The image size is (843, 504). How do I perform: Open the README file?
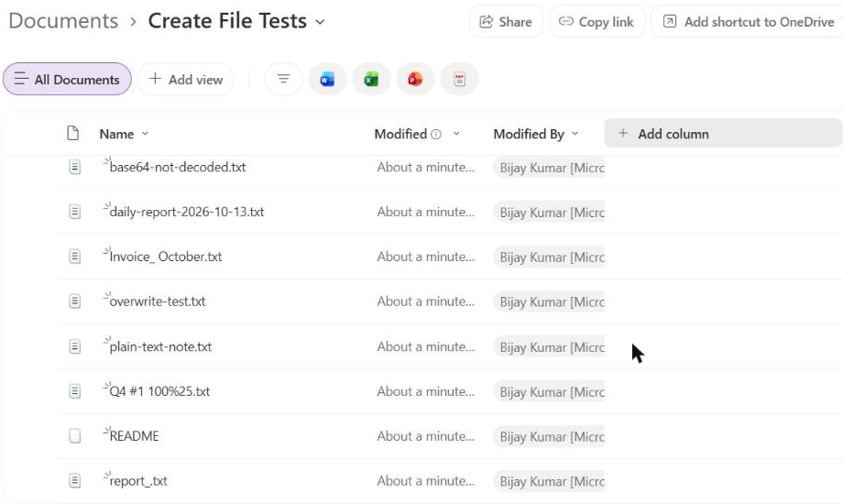click(x=135, y=435)
